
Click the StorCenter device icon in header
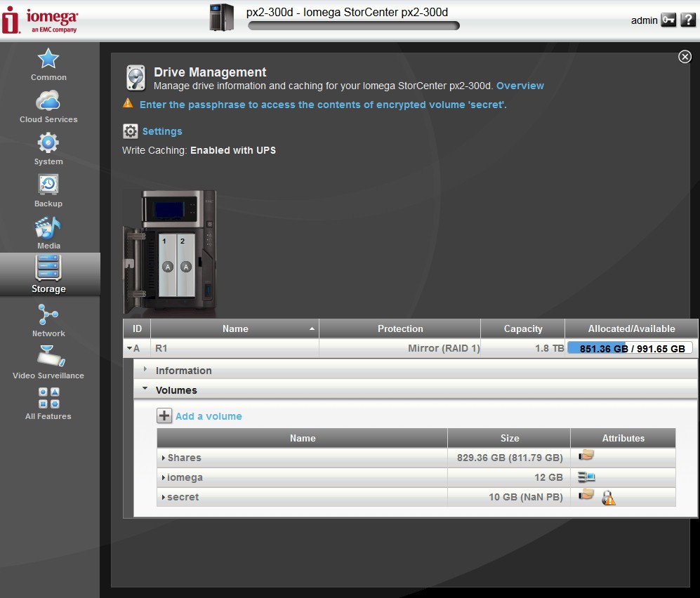(221, 18)
